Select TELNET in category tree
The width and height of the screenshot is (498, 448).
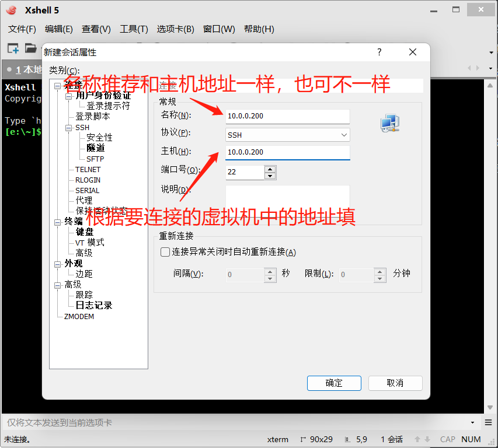[88, 170]
